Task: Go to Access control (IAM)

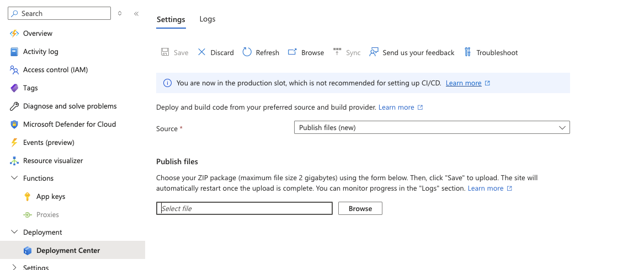Action: 55,70
